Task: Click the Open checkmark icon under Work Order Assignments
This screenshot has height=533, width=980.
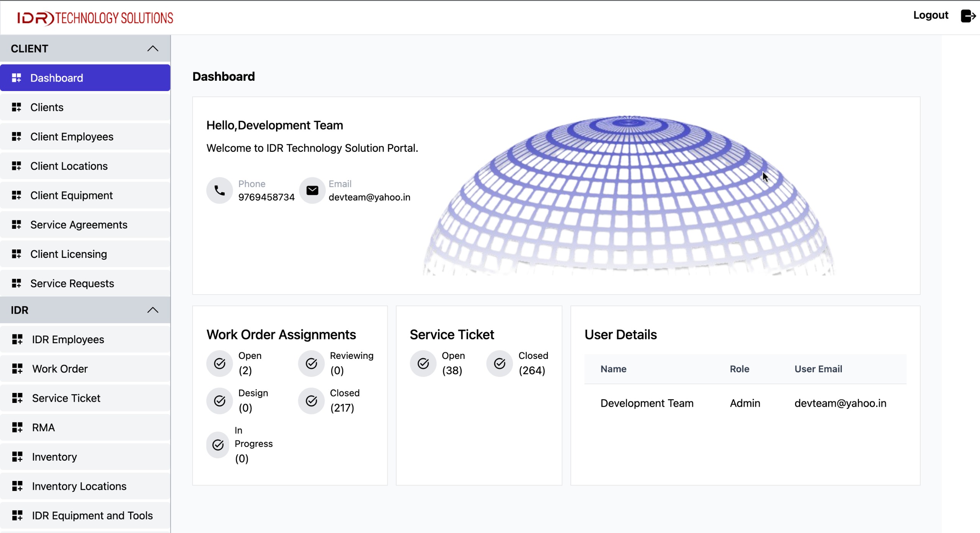Action: (219, 363)
